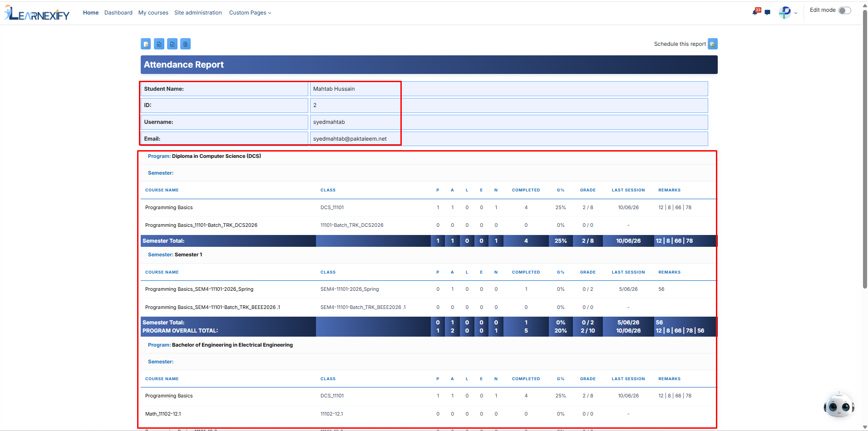
Task: Click the Schedule this report icon
Action: pos(713,44)
